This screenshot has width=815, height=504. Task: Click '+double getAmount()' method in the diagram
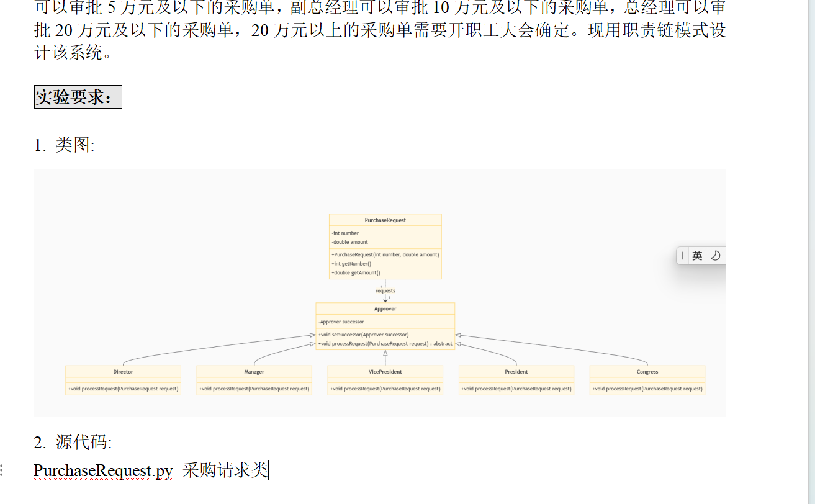(356, 272)
